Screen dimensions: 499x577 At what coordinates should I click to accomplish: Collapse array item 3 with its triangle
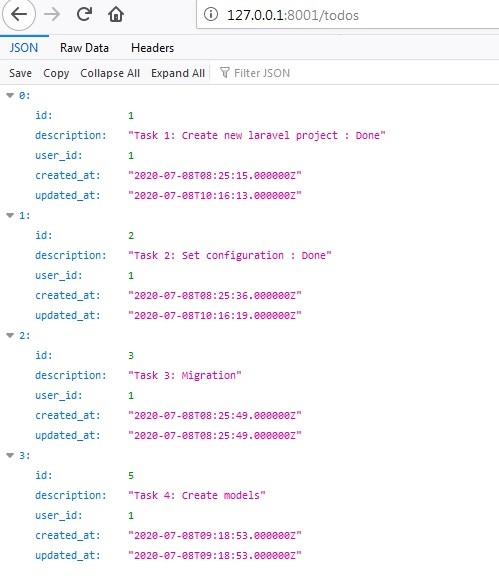pyautogui.click(x=10, y=456)
